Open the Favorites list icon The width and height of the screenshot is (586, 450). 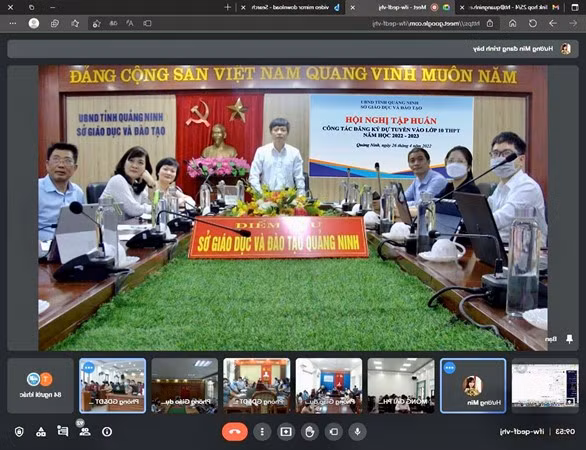pyautogui.click(x=75, y=24)
